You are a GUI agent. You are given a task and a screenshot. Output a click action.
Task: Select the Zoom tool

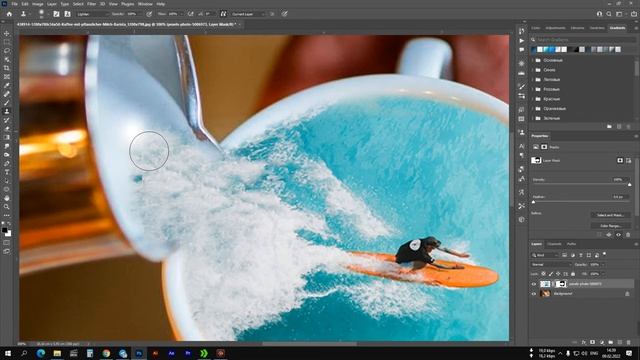[7, 207]
